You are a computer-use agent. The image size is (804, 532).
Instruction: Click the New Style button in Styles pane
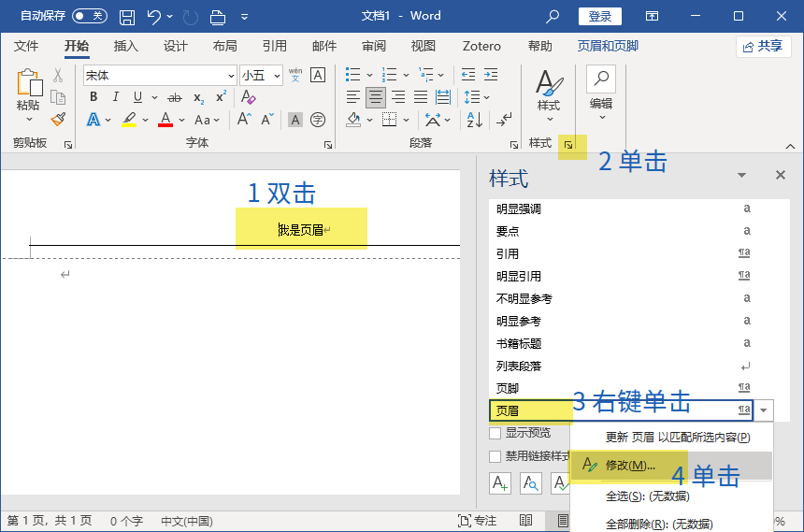[500, 483]
